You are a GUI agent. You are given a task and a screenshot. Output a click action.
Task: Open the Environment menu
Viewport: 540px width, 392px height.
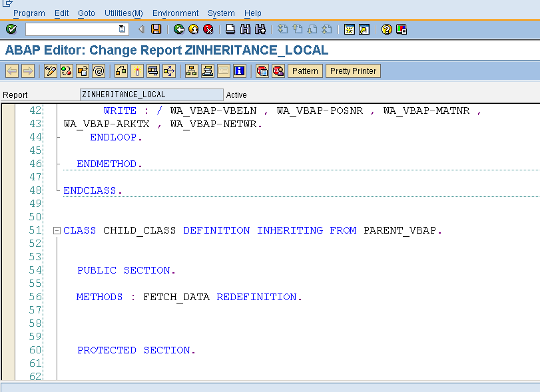pos(174,13)
